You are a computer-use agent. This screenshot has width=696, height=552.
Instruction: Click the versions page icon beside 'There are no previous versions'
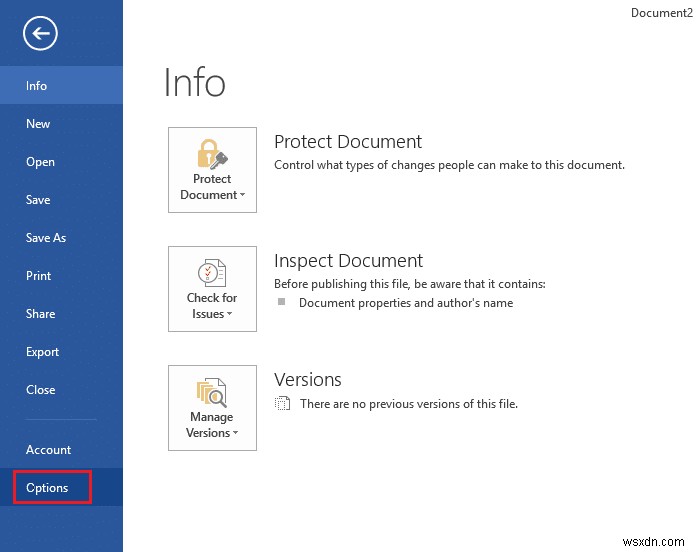(x=282, y=403)
